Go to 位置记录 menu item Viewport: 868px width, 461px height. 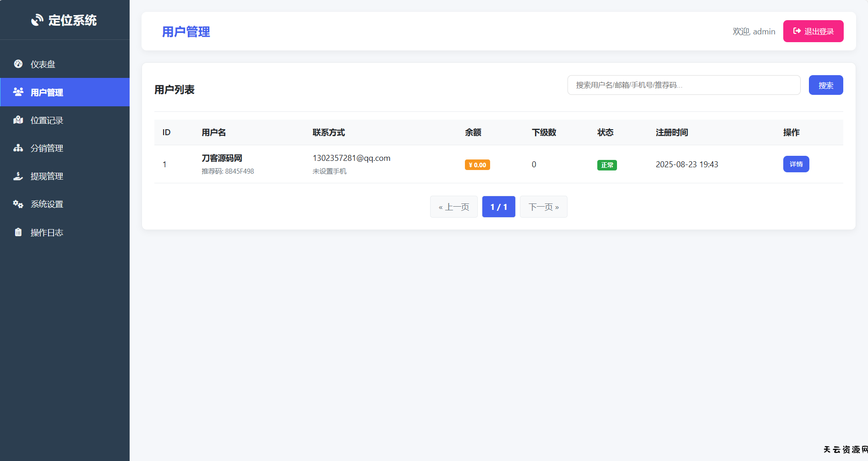pos(47,121)
